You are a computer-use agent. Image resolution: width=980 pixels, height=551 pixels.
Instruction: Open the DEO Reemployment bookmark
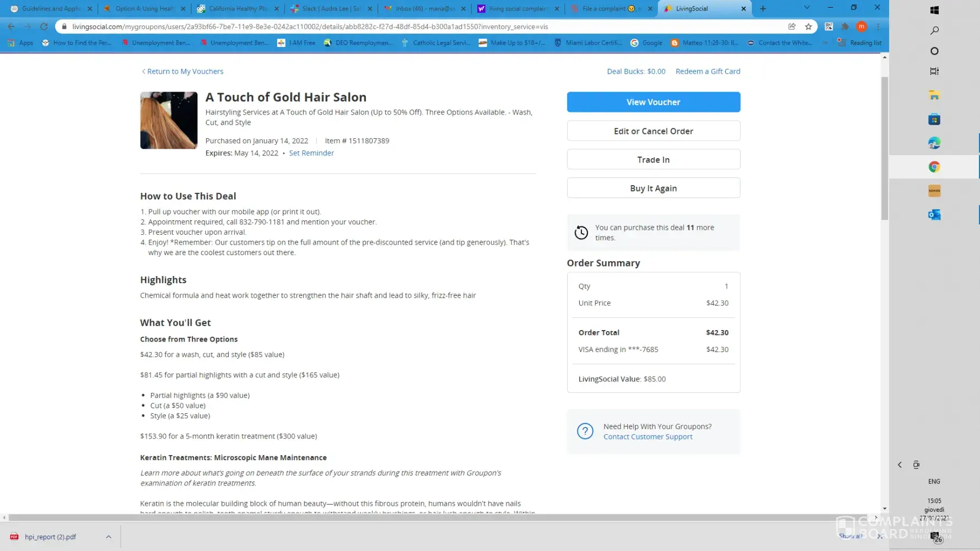pos(358,43)
